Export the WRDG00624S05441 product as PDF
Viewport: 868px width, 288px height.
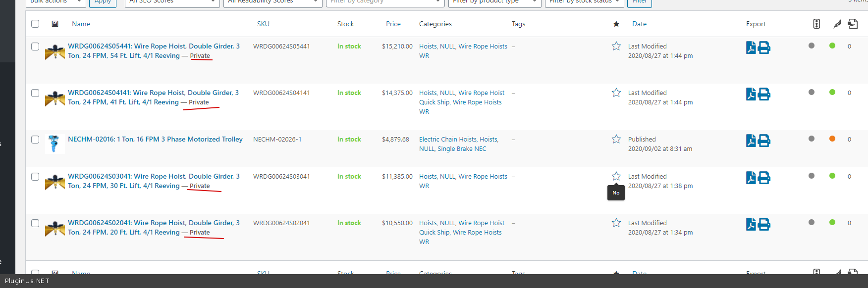click(x=751, y=48)
